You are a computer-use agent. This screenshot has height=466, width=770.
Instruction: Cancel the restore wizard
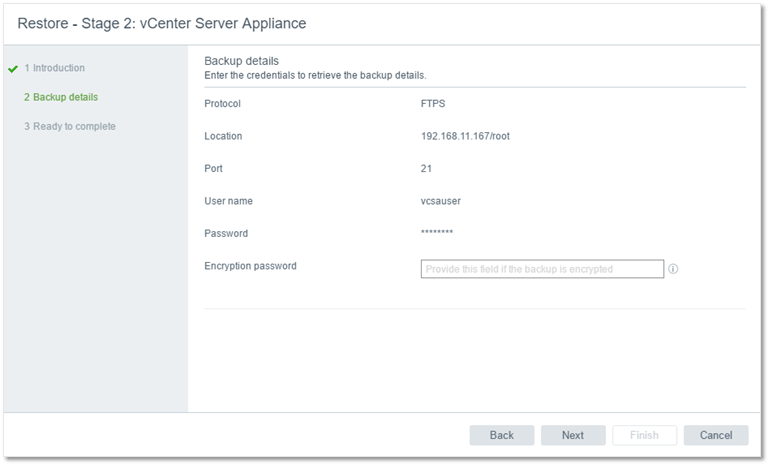pos(716,435)
